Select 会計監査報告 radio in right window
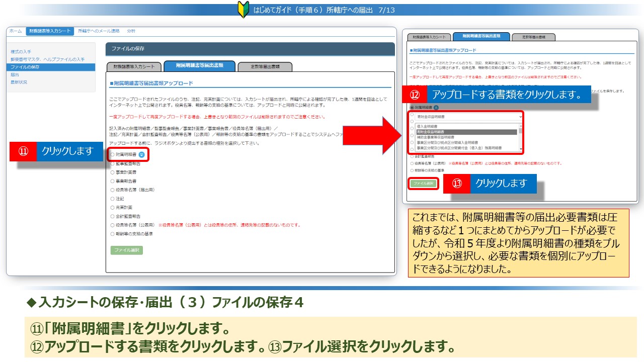Viewport: 644px width, 362px height. click(x=412, y=156)
